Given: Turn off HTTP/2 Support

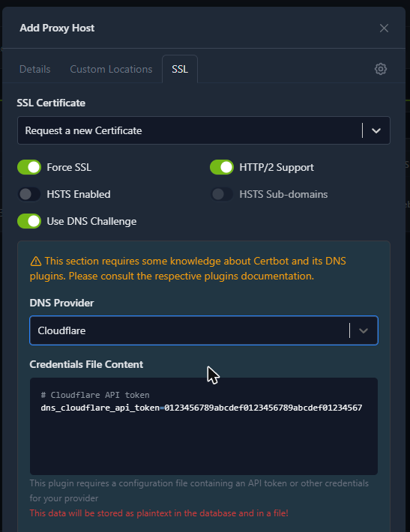Looking at the screenshot, I should point(222,167).
